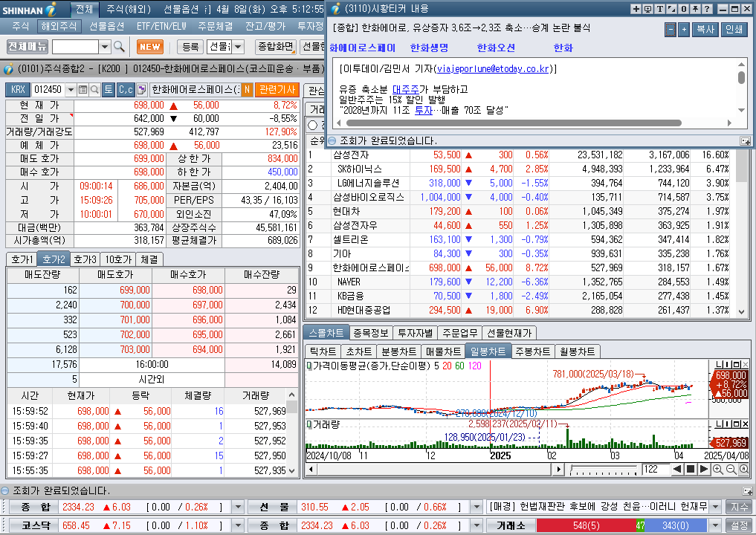Click the 복사 button in news window

click(x=705, y=30)
